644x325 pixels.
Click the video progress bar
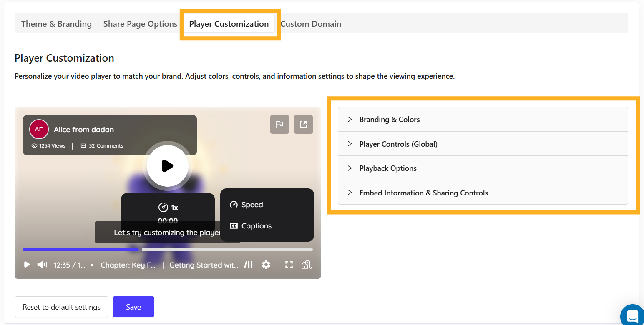[168, 250]
